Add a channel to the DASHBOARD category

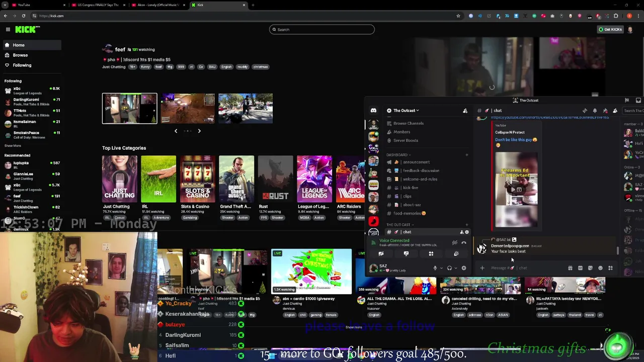467,155
